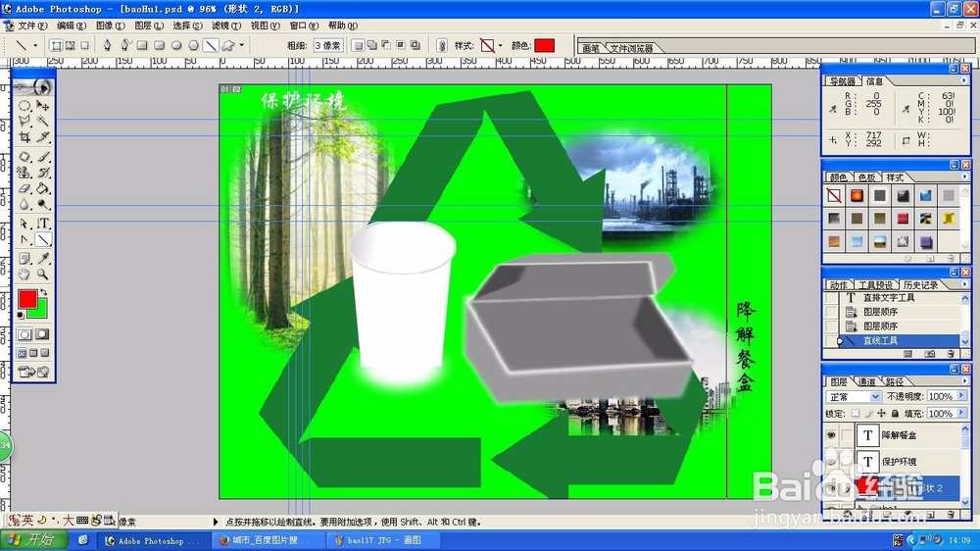Screen dimensions: 980x551
Task: Select the Brush tool
Action: (42, 156)
